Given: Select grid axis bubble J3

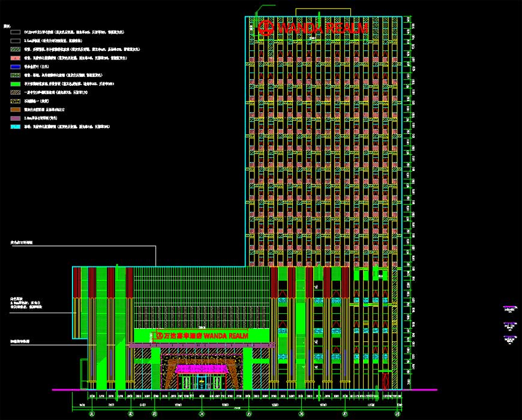Looking at the screenshot, I should tap(154, 414).
